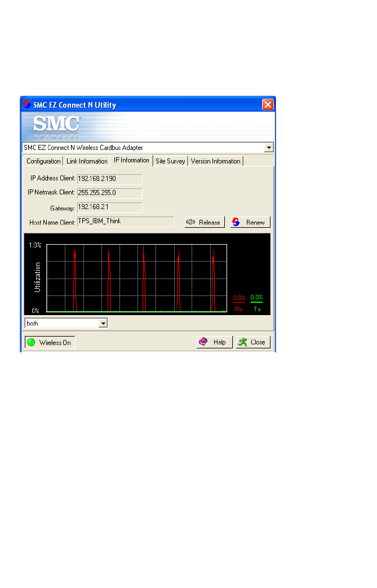Open Help
The height and width of the screenshot is (588, 377).
pyautogui.click(x=214, y=342)
